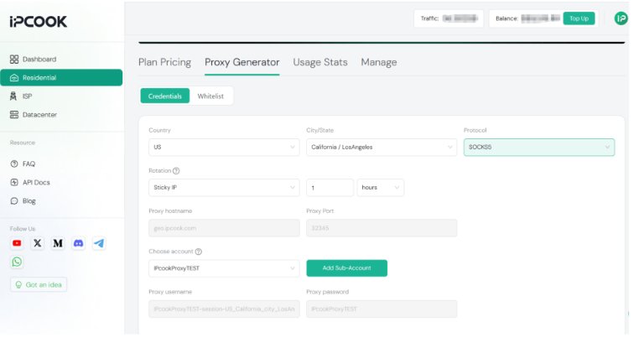Click the FAQ question mark icon
This screenshot has height=348, width=644.
pyautogui.click(x=14, y=164)
